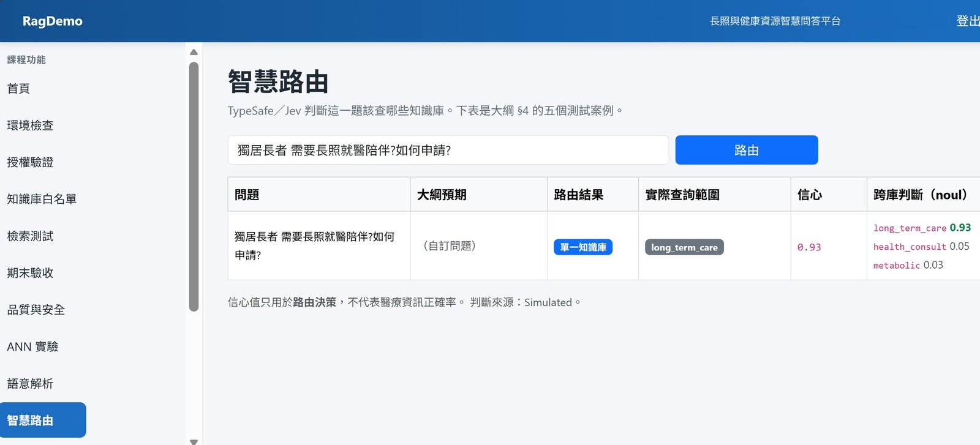Select 授權驗證 sidebar item
Screen dimensions: 980x445
30,162
